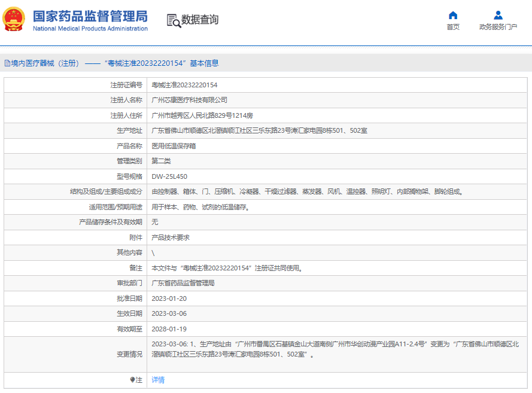
Task: Click the document icon before 境内医疗器械
Action: (x=7, y=63)
